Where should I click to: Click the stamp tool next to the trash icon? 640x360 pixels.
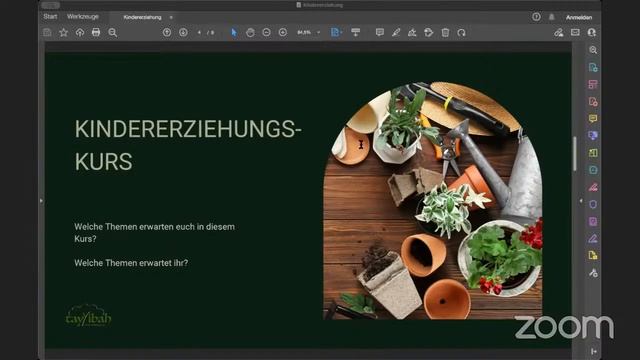coord(429,32)
